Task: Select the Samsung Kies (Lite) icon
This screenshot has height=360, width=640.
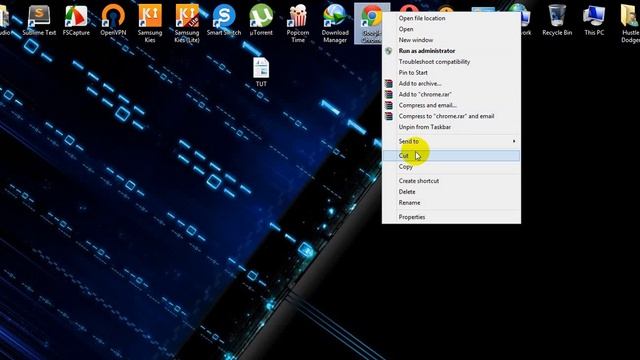Action: [x=187, y=23]
